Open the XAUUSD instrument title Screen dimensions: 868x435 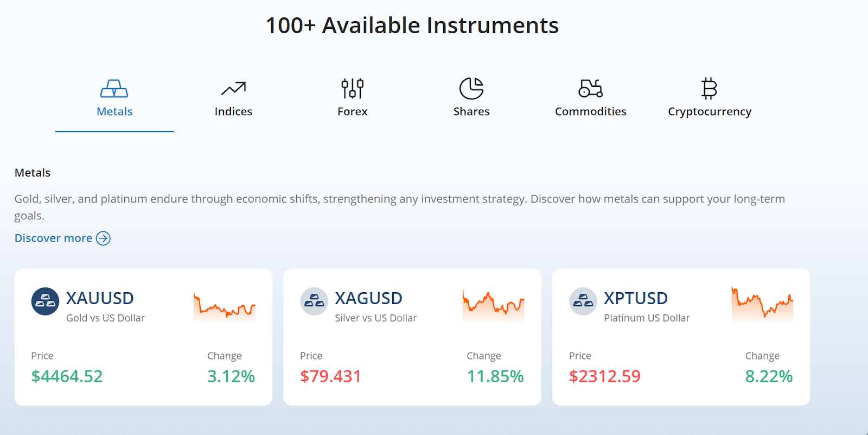(x=100, y=298)
